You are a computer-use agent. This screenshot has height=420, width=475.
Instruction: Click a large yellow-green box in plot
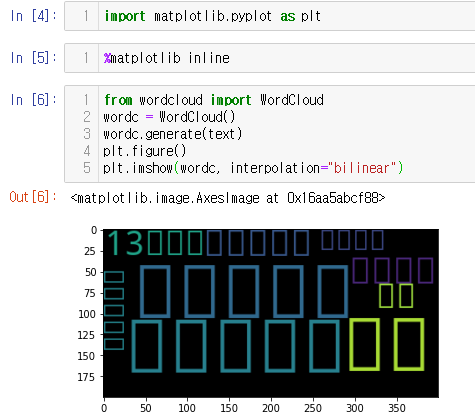click(x=364, y=344)
